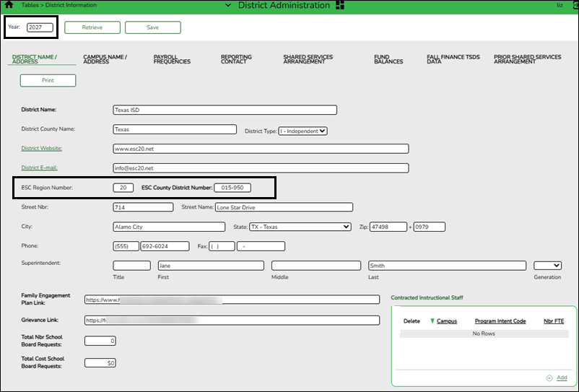
Task: Click the Save button
Action: pos(153,27)
